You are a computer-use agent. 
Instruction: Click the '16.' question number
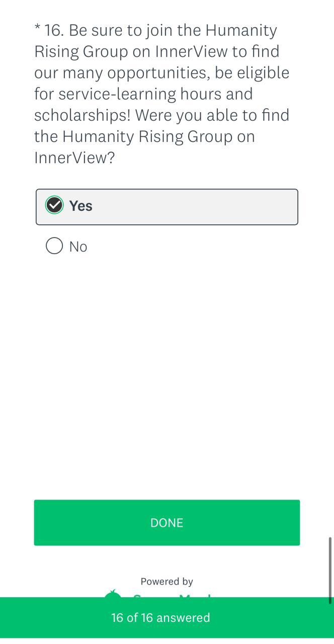[x=54, y=31]
